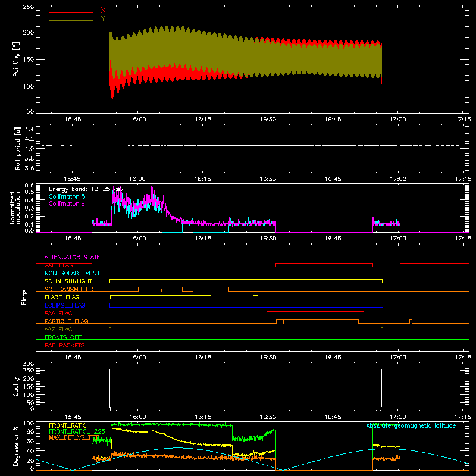Select the green FRONT_RATIO_1225 legend entry
The image size is (476, 476).
(77, 431)
